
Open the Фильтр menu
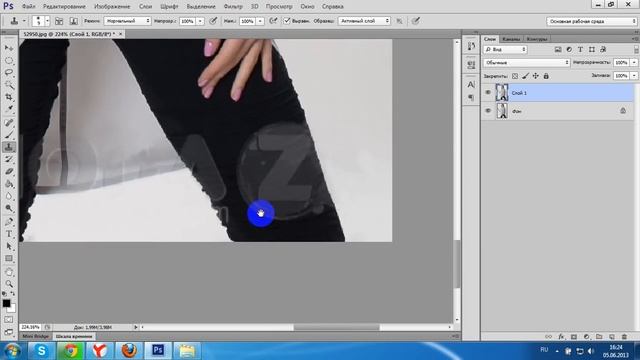tap(233, 7)
